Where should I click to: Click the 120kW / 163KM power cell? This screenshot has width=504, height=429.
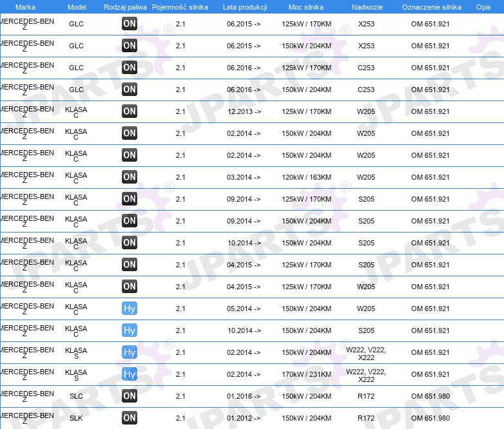coord(306,177)
